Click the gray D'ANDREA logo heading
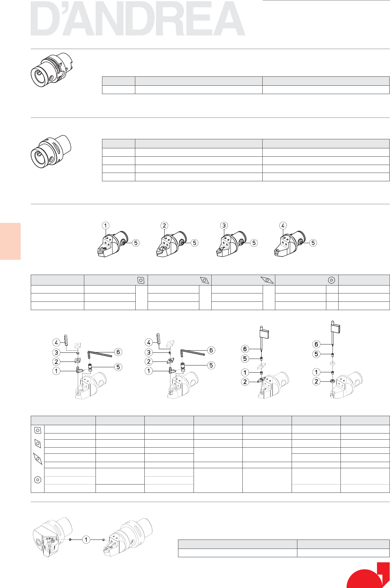This screenshot has height=588, width=390. coord(138,18)
